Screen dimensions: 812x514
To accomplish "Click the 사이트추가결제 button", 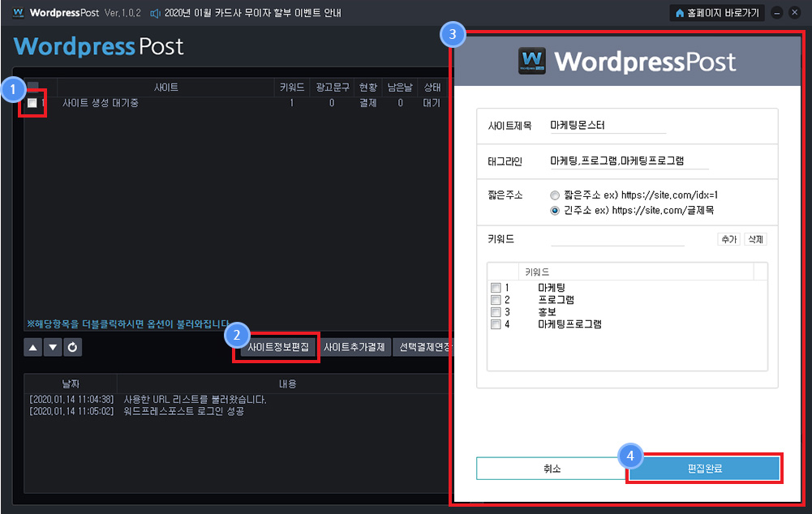I will pyautogui.click(x=354, y=347).
